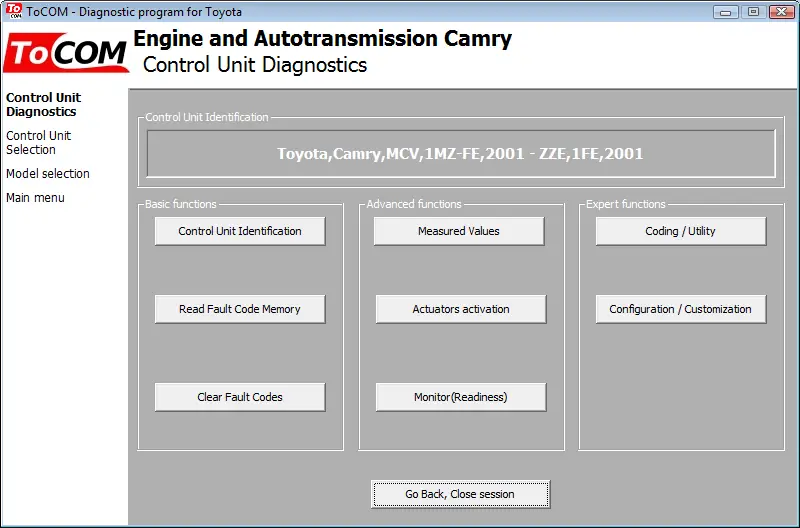Open Coding / Utility function
The width and height of the screenshot is (800, 528).
[x=681, y=231]
